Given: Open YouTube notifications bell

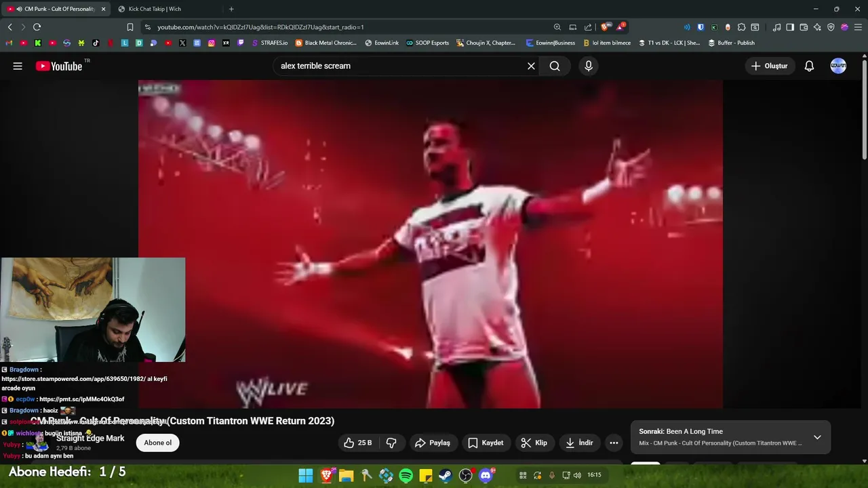Looking at the screenshot, I should pyautogui.click(x=809, y=66).
